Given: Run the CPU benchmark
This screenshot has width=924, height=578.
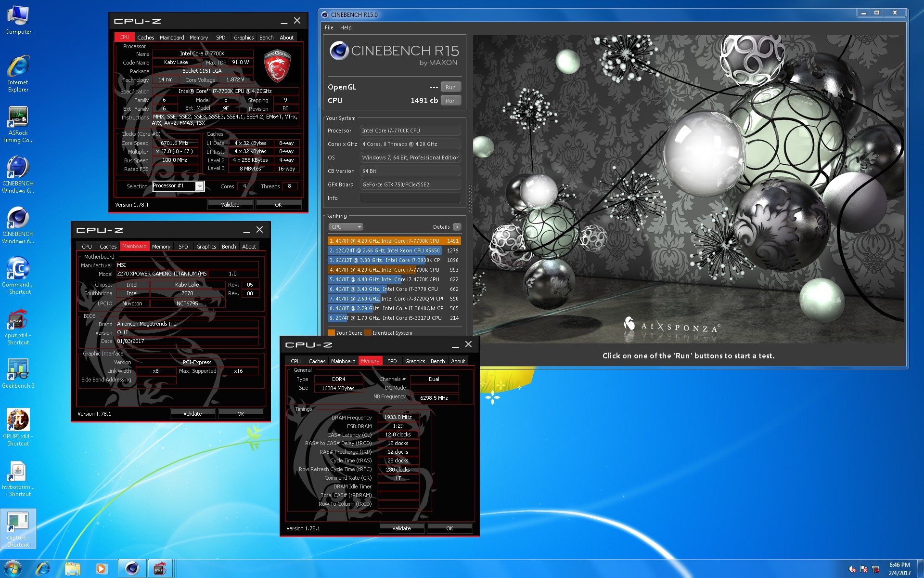Looking at the screenshot, I should pos(450,101).
